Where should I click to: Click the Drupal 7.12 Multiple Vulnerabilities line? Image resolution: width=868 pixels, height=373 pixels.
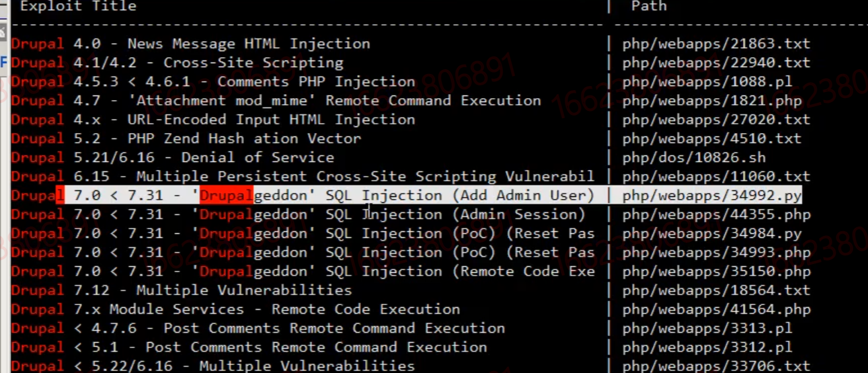pos(182,290)
